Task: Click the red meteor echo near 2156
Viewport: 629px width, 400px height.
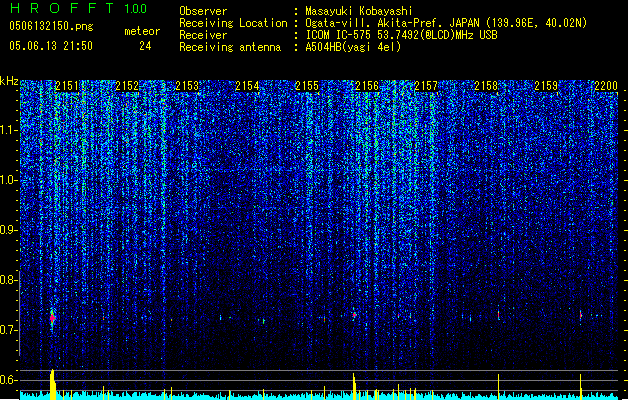Action: point(354,315)
